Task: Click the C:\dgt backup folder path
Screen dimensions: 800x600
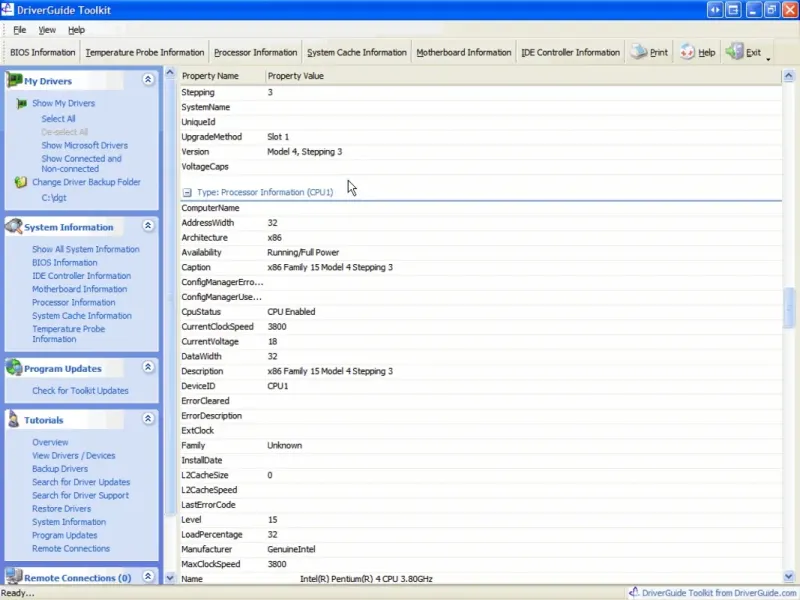Action: [54, 197]
